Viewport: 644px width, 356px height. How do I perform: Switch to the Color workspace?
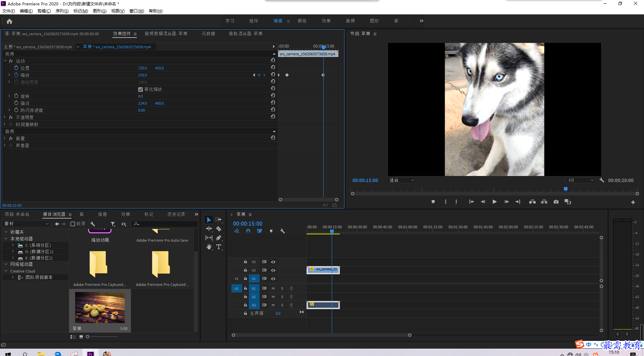[x=302, y=21]
